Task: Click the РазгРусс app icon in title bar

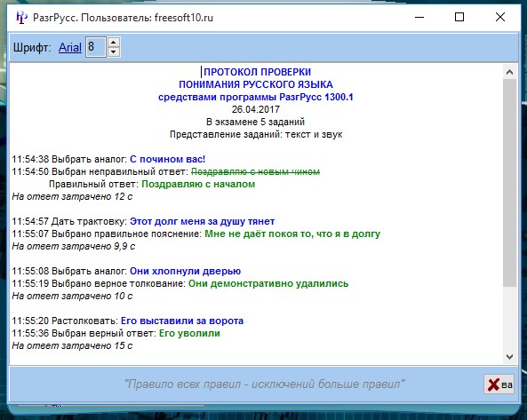Action: pyautogui.click(x=21, y=17)
